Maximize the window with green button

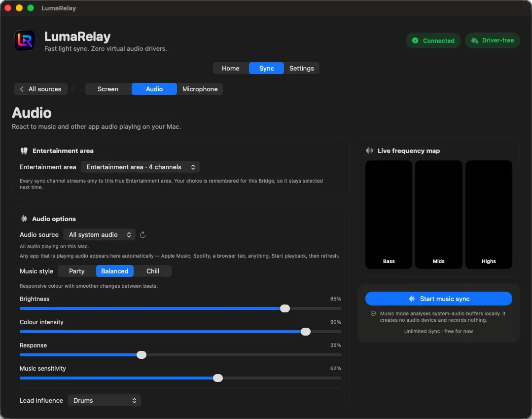(x=31, y=8)
